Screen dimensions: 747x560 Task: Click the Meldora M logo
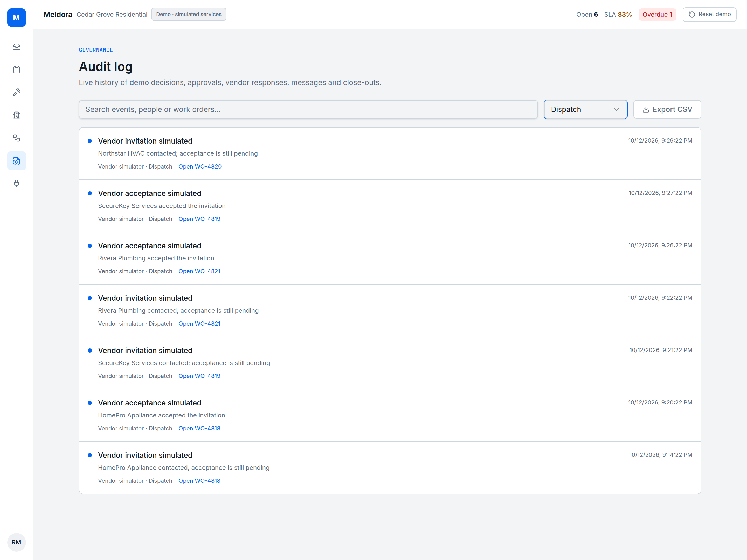coord(17,18)
